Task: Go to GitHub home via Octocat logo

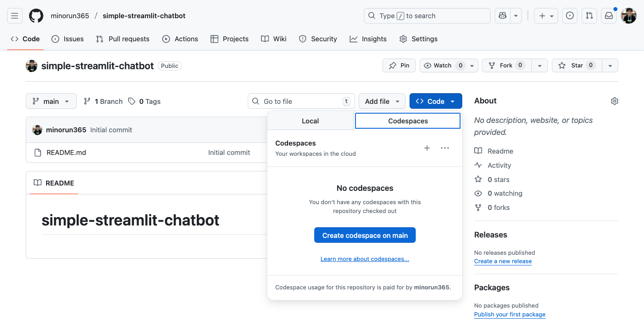Action: [36, 16]
